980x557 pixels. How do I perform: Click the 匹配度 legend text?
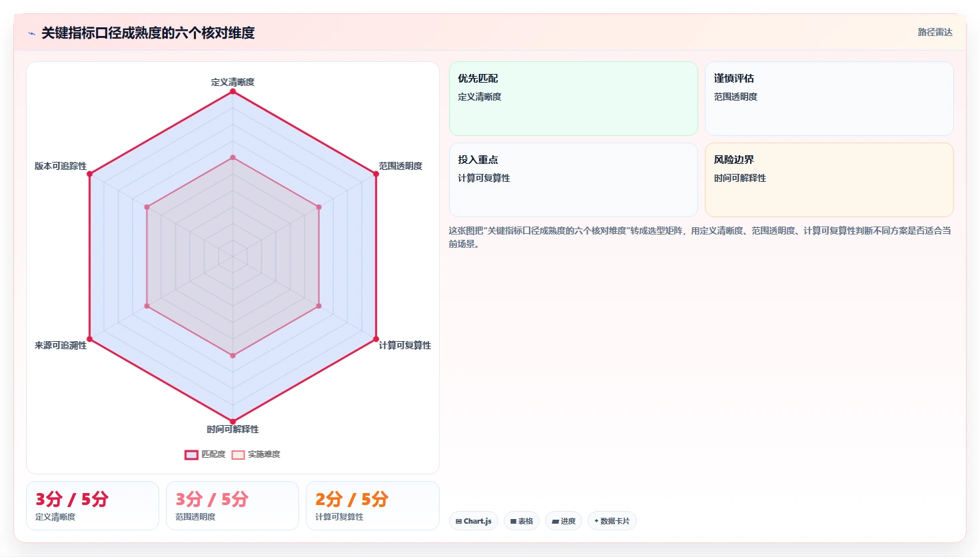coord(213,454)
